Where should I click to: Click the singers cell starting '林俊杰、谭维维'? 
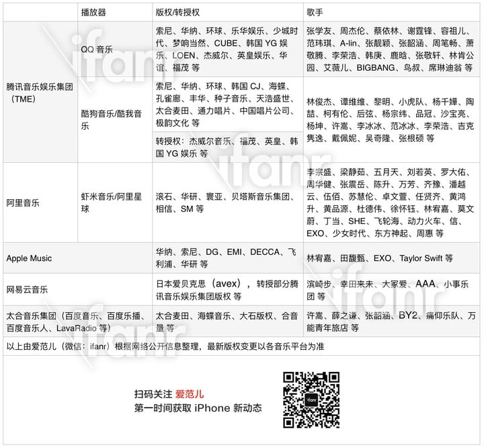pyautogui.click(x=391, y=120)
